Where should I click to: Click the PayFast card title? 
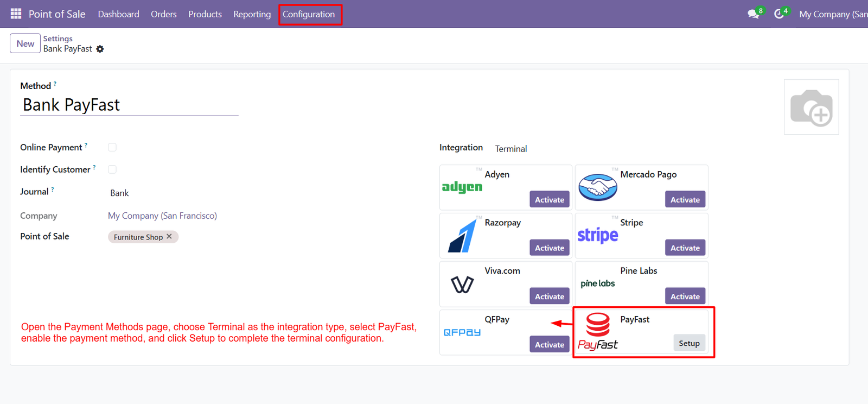point(635,319)
